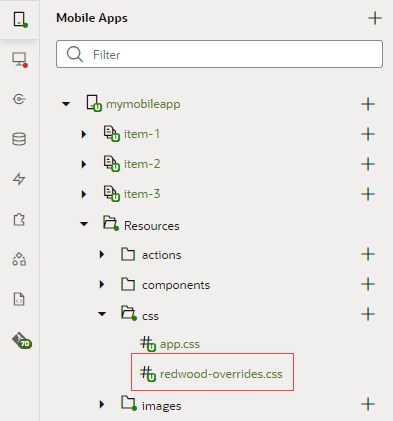The width and height of the screenshot is (393, 421).
Task: Open the app.css file
Action: coord(180,344)
